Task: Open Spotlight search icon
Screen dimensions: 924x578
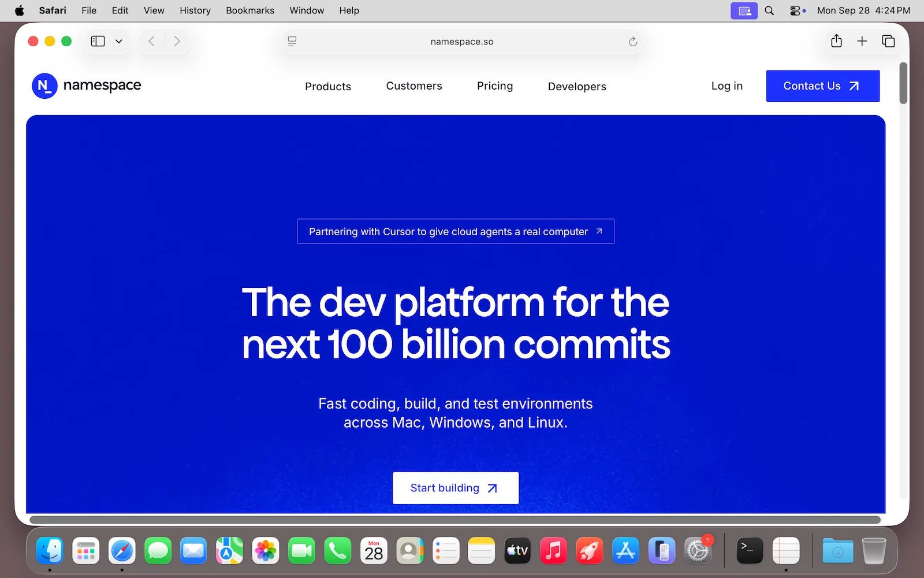Action: pos(769,10)
